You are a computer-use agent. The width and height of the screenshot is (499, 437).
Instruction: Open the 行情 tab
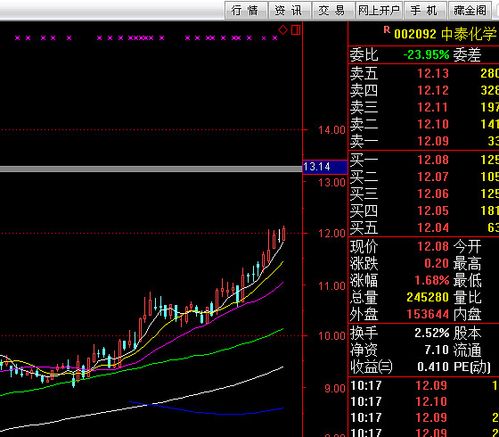246,10
